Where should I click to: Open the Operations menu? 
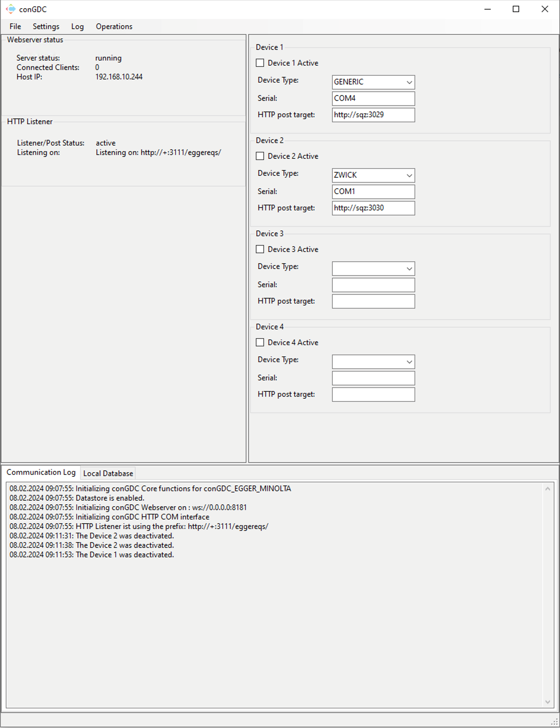click(x=114, y=27)
